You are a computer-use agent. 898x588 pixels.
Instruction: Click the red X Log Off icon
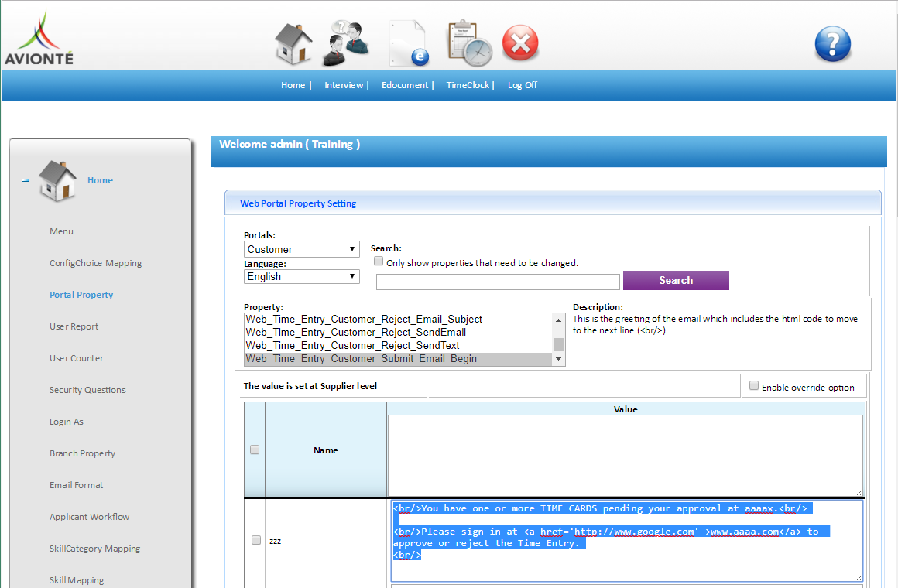(520, 43)
